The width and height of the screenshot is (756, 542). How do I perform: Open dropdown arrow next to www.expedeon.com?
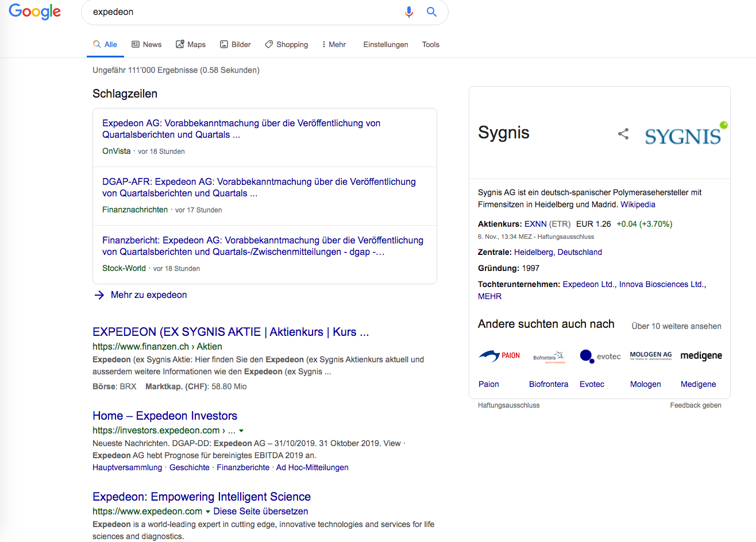click(208, 512)
